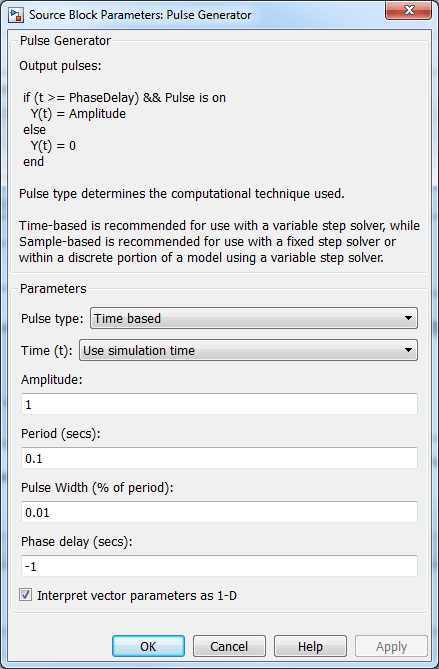Screen dimensions: 439x669
Task: Click the Simulink icon in the title bar
Action: point(16,15)
